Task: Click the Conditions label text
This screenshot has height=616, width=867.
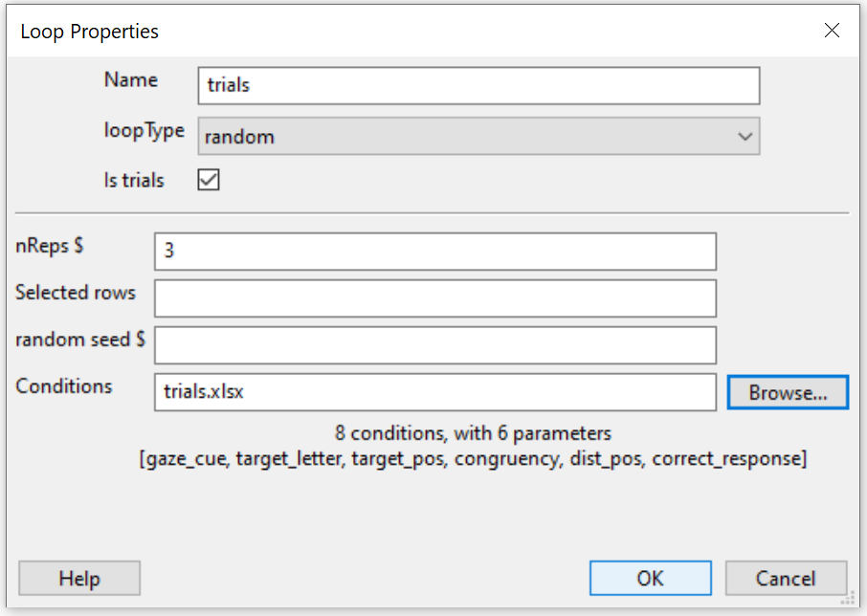Action: (63, 386)
